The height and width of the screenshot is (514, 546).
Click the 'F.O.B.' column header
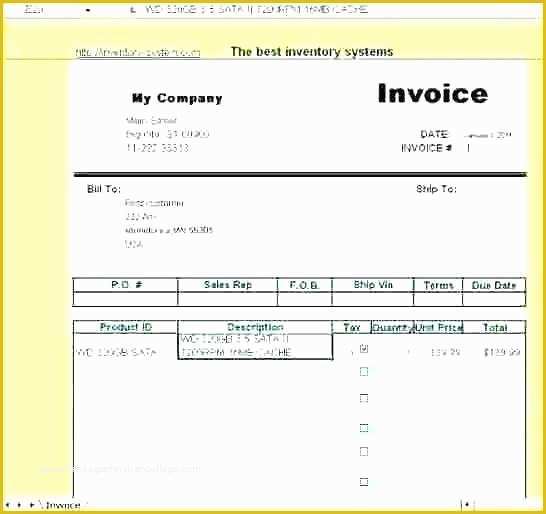tap(304, 286)
